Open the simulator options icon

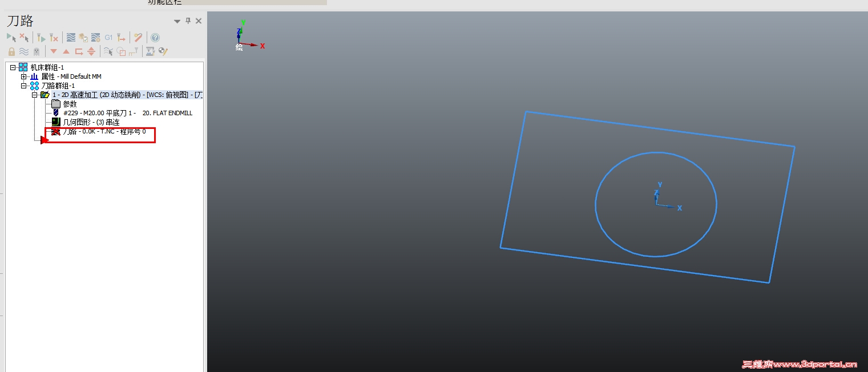[96, 38]
